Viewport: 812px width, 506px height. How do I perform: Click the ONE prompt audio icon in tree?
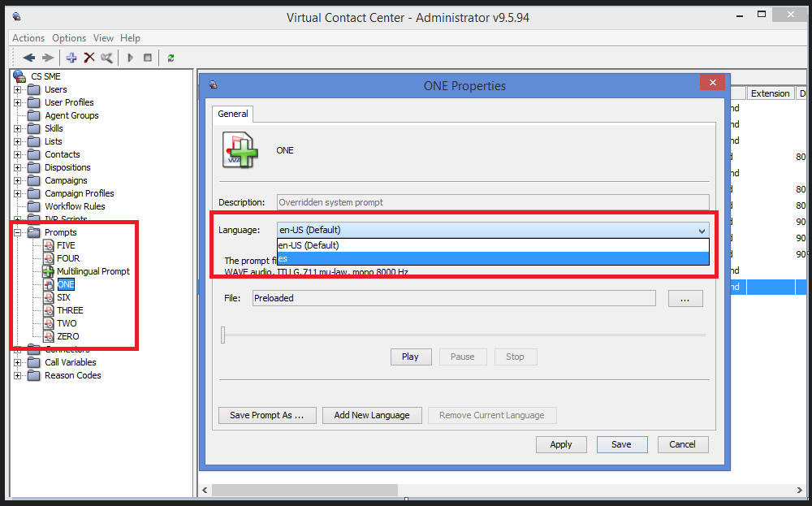[48, 284]
